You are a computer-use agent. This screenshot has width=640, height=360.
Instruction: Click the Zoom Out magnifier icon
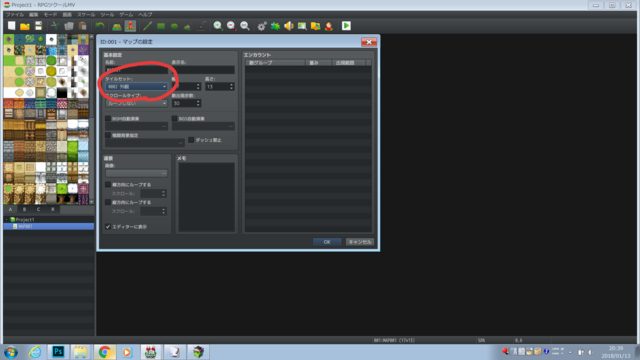click(x=231, y=26)
